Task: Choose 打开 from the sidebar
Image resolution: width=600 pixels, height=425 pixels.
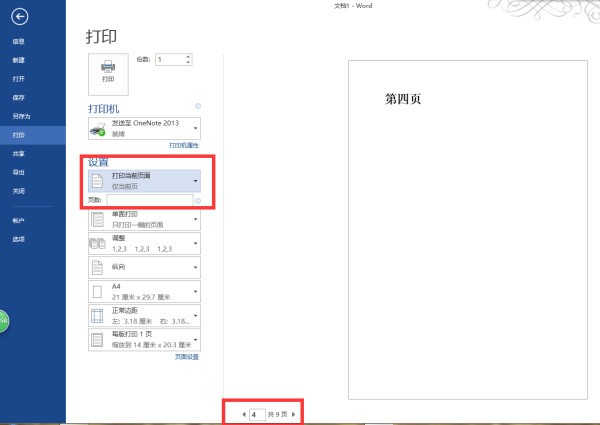Action: 18,79
